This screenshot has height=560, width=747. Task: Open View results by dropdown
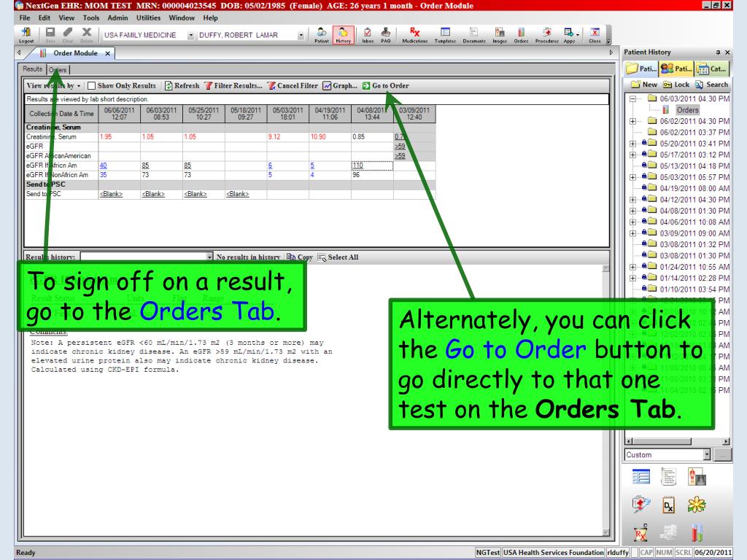coord(53,86)
